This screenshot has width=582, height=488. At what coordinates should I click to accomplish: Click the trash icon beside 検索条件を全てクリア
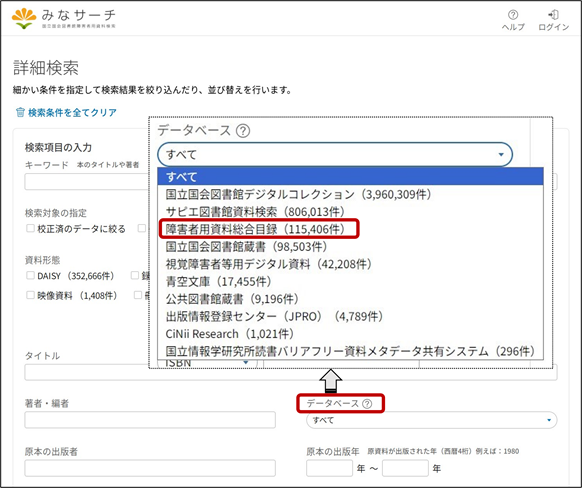[x=20, y=112]
